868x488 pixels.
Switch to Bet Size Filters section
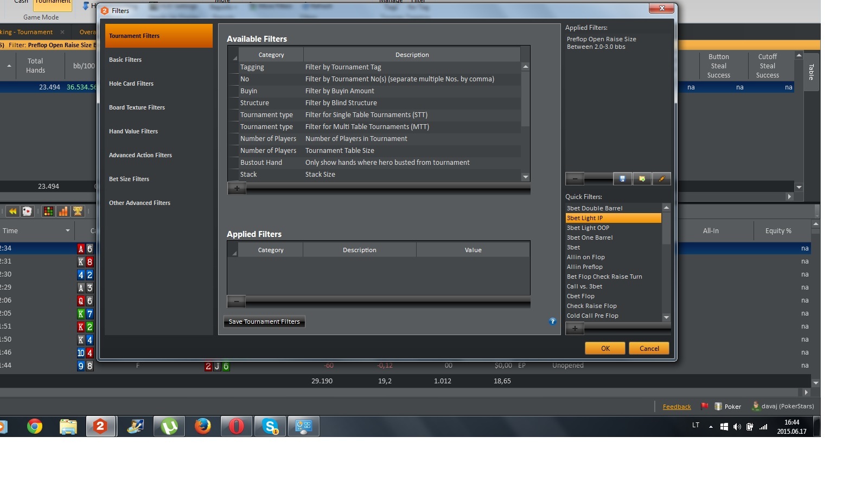(129, 179)
